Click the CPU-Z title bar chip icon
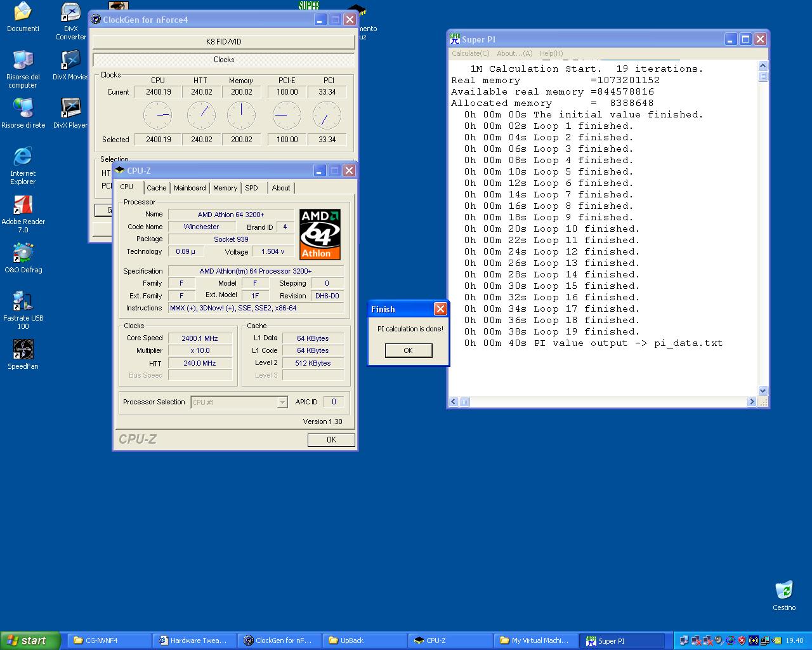The width and height of the screenshot is (812, 650). pyautogui.click(x=120, y=171)
